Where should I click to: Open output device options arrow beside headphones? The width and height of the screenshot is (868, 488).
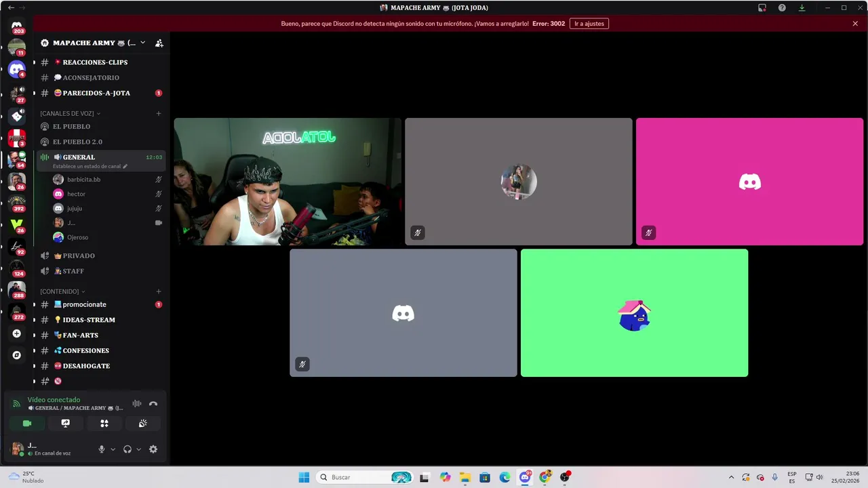point(139,449)
